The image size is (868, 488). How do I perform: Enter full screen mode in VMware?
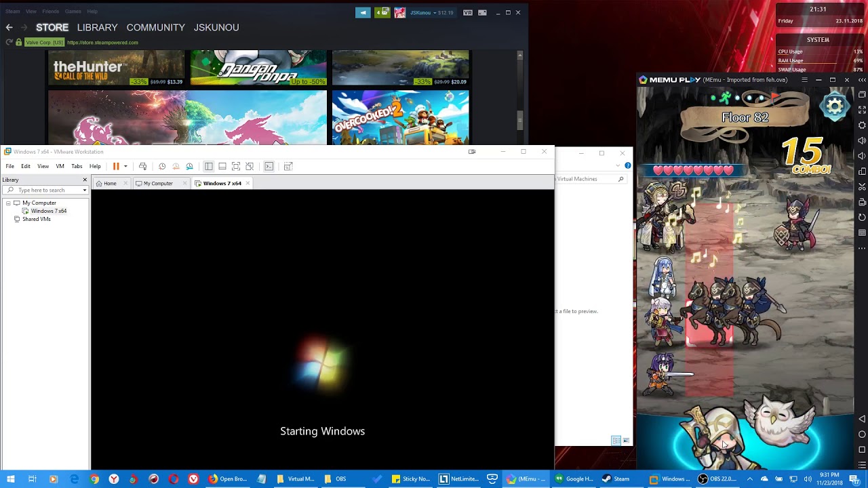coord(236,166)
